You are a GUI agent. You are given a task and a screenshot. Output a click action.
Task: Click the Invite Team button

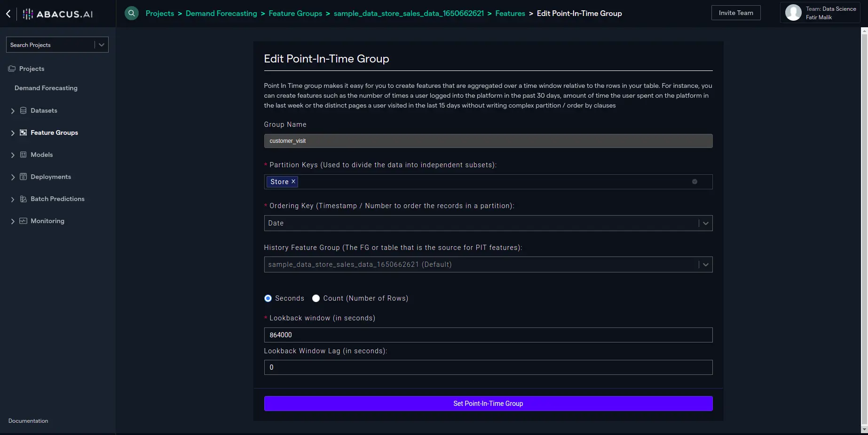(x=735, y=13)
